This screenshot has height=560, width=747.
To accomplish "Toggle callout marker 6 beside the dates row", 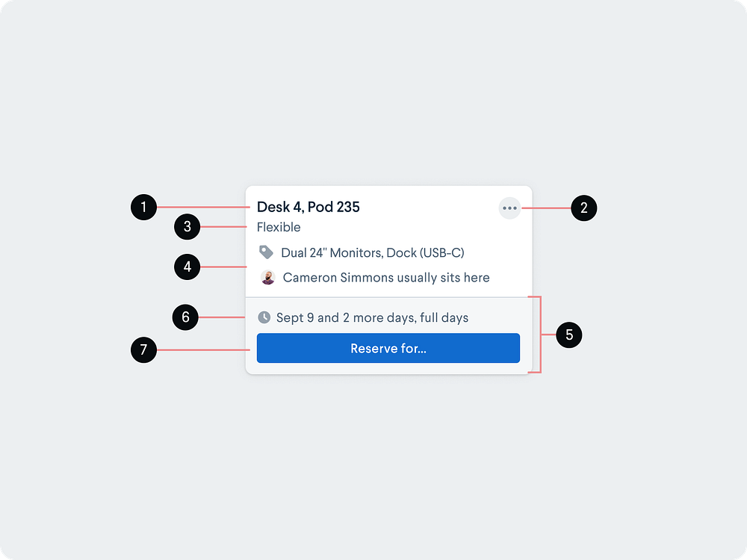I will click(x=185, y=317).
